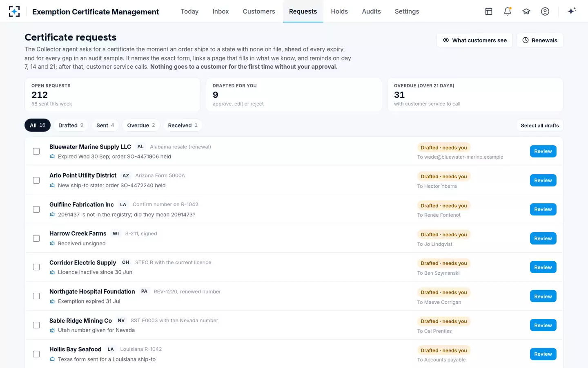Image resolution: width=588 pixels, height=368 pixels.
Task: Filter to Received requests
Action: click(183, 125)
